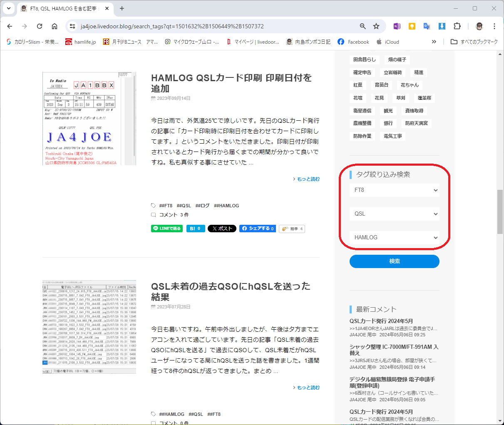Select the 電気工事 tag
This screenshot has height=425, width=504.
393,136
